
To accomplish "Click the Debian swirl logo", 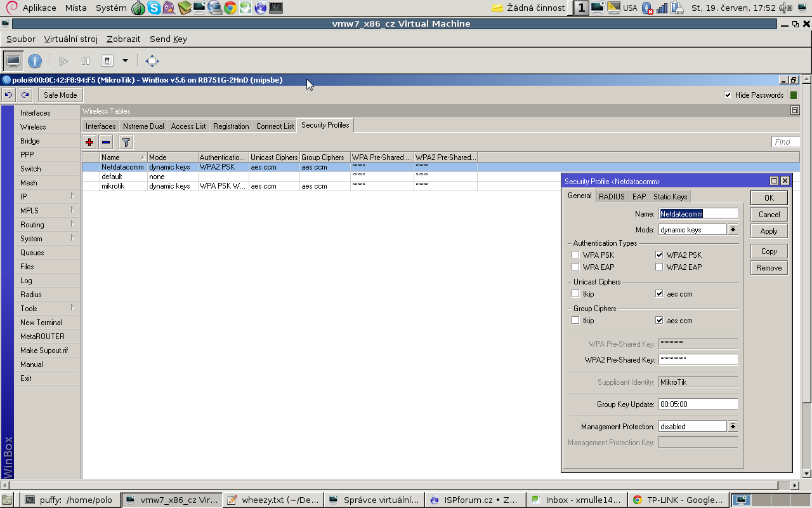I will [11, 8].
